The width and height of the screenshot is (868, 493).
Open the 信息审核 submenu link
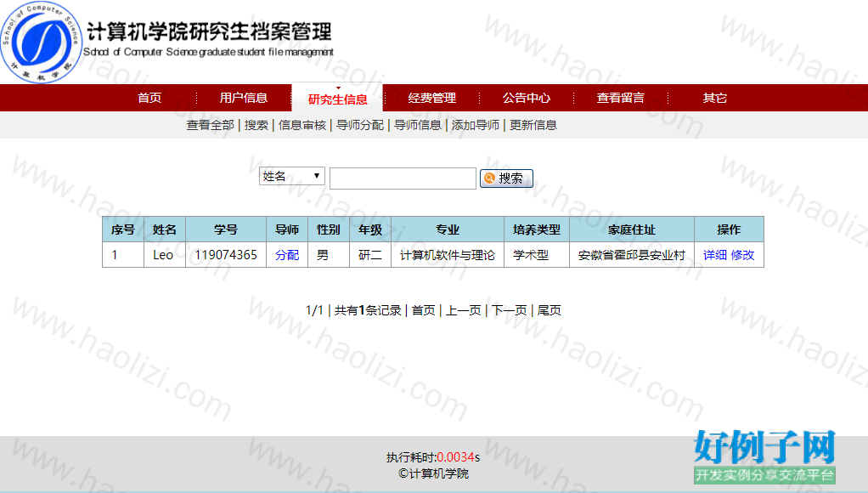tap(302, 125)
